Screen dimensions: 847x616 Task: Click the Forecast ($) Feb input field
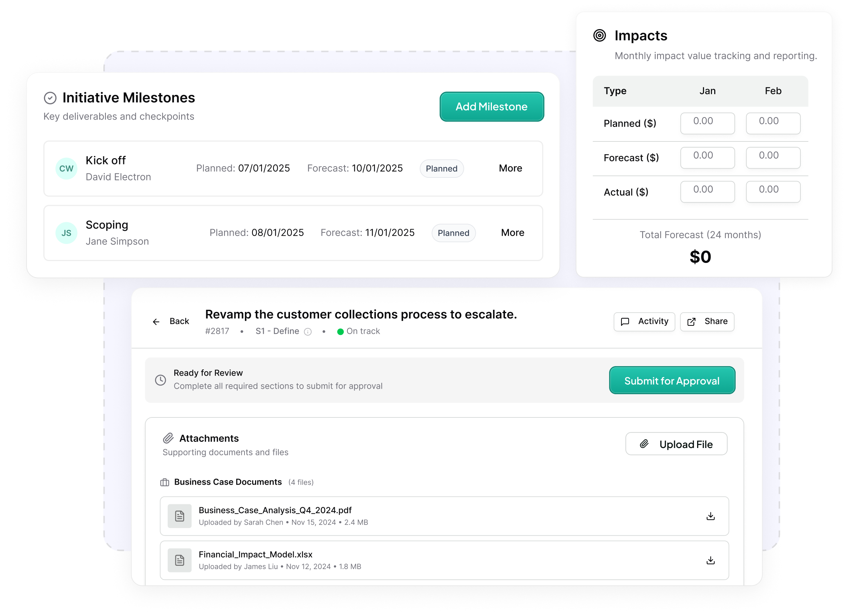click(773, 157)
